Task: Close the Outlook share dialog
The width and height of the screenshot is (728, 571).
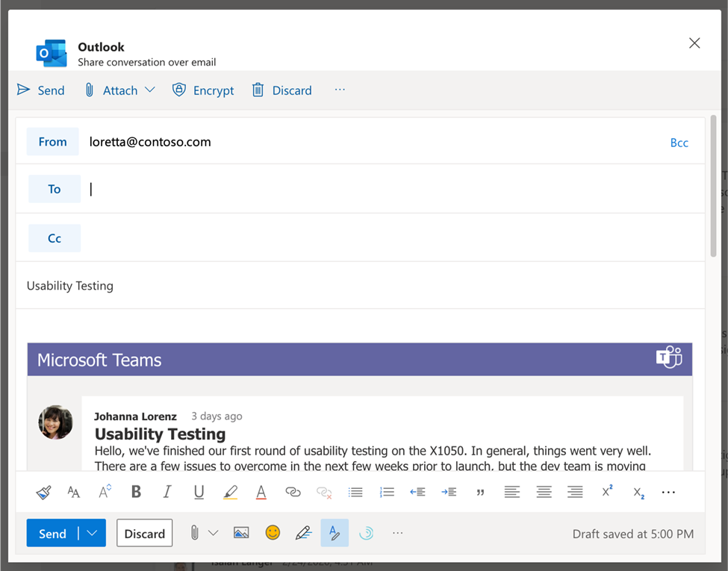Action: tap(694, 43)
